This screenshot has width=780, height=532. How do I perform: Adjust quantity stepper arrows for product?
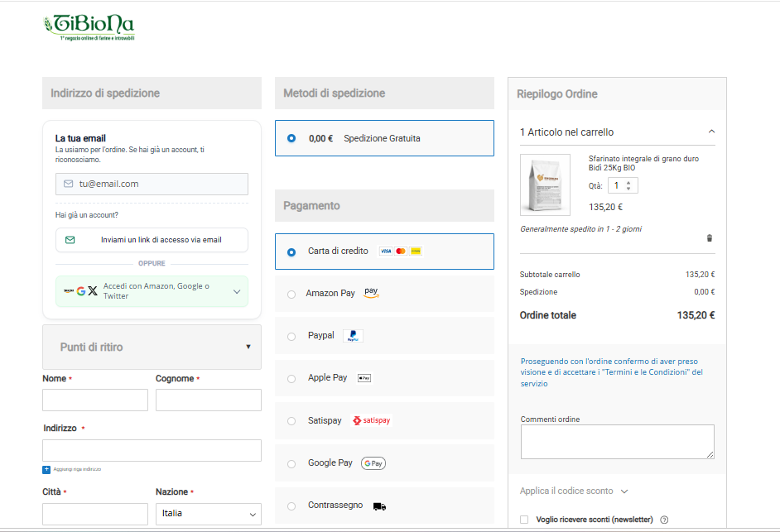(628, 185)
